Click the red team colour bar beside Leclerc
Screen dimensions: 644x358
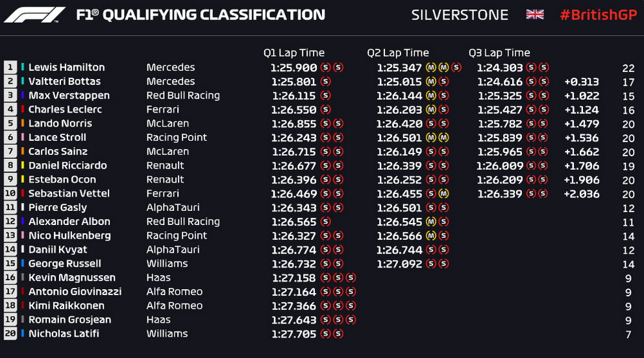click(23, 110)
